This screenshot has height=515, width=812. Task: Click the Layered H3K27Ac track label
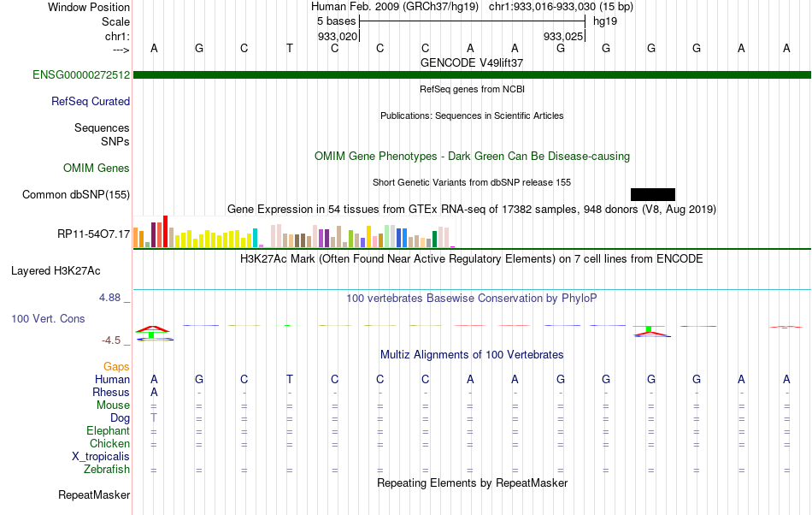point(56,270)
